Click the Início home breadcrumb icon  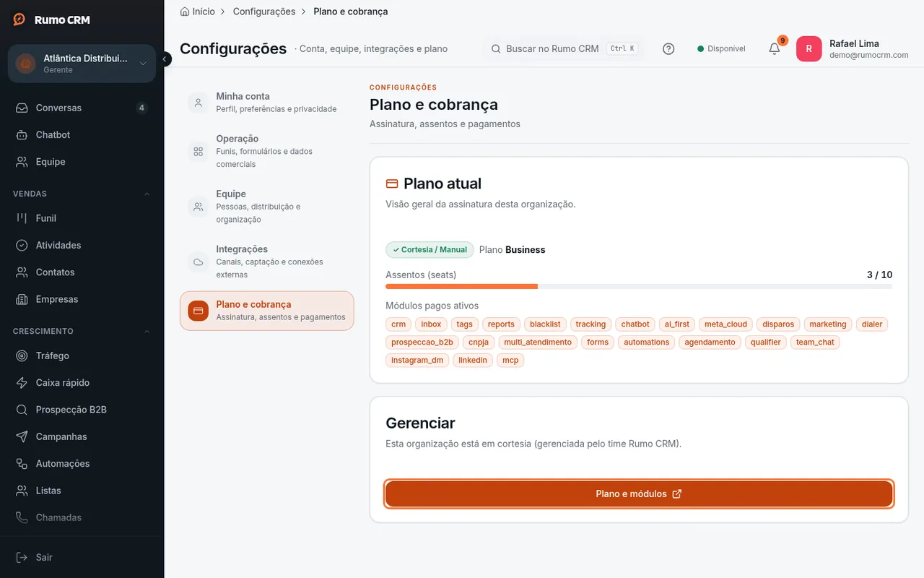coord(185,12)
